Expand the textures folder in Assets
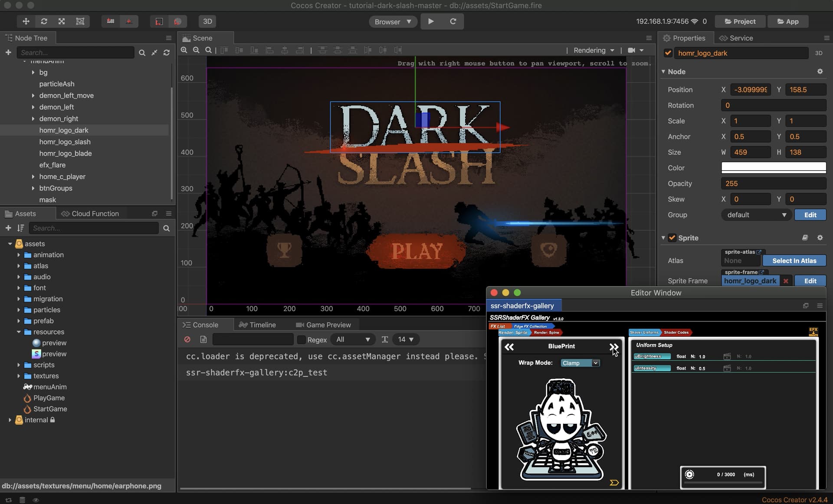833x504 pixels. [19, 376]
